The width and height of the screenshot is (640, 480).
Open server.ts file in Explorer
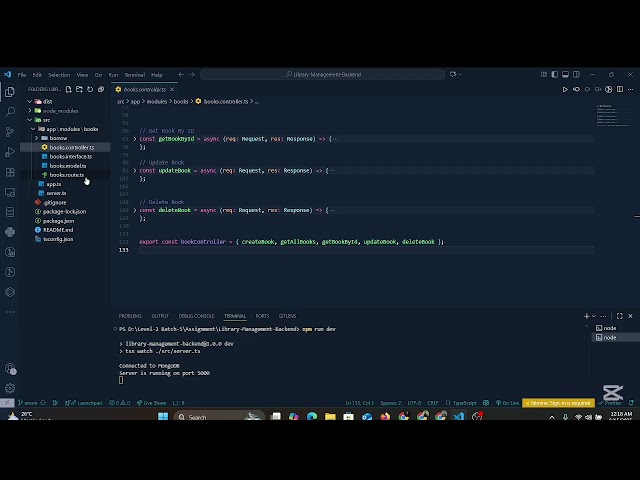coord(56,193)
